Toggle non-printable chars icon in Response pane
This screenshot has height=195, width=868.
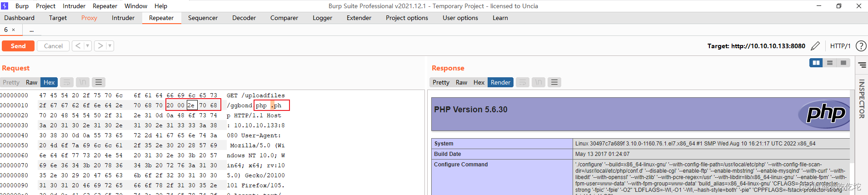(x=539, y=82)
